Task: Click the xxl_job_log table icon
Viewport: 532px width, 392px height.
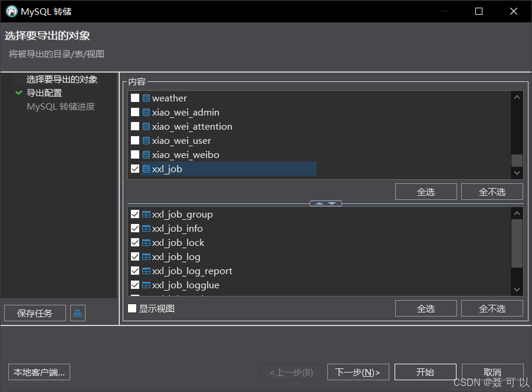Action: click(146, 256)
